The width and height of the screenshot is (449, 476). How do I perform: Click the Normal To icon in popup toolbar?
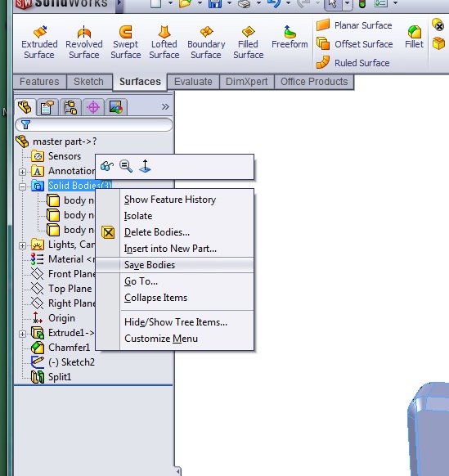145,166
